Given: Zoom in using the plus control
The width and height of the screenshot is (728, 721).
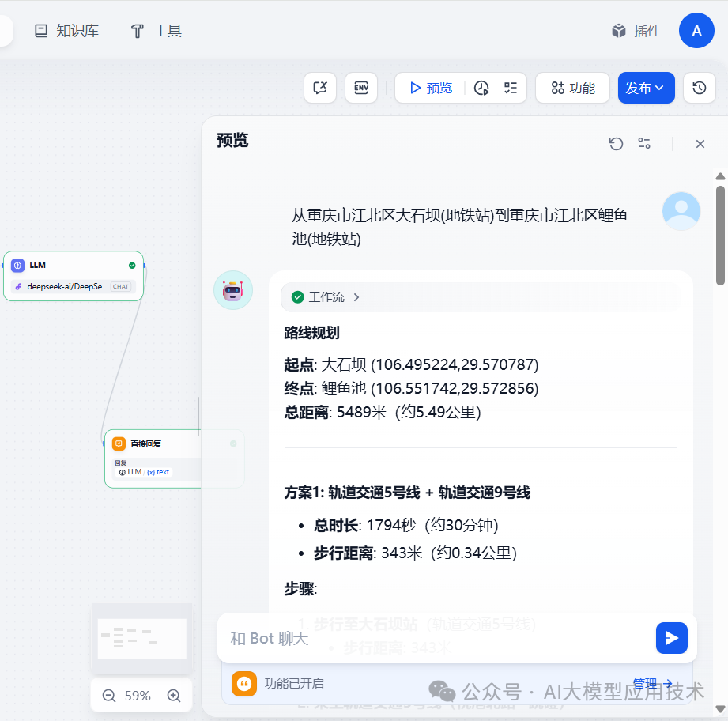Looking at the screenshot, I should coord(174,695).
